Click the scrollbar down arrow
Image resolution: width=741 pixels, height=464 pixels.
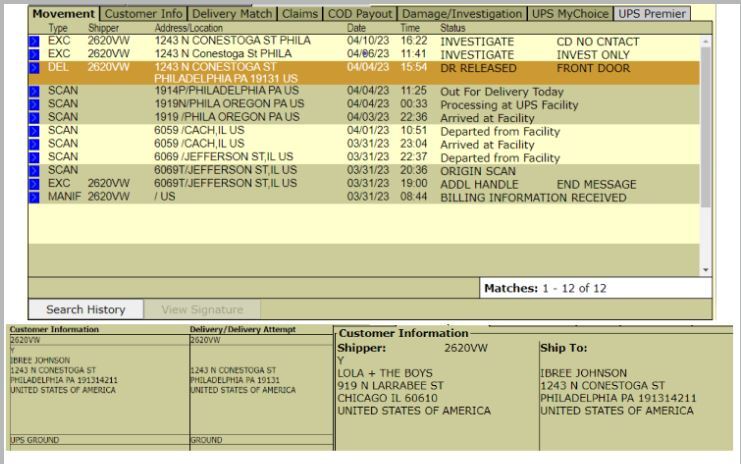pos(706,270)
